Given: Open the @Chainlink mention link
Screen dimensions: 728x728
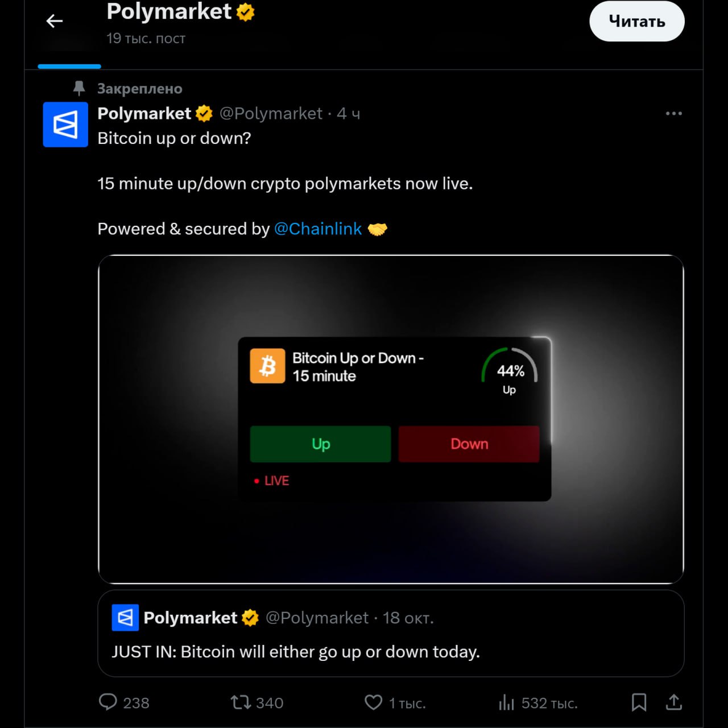Looking at the screenshot, I should (318, 229).
